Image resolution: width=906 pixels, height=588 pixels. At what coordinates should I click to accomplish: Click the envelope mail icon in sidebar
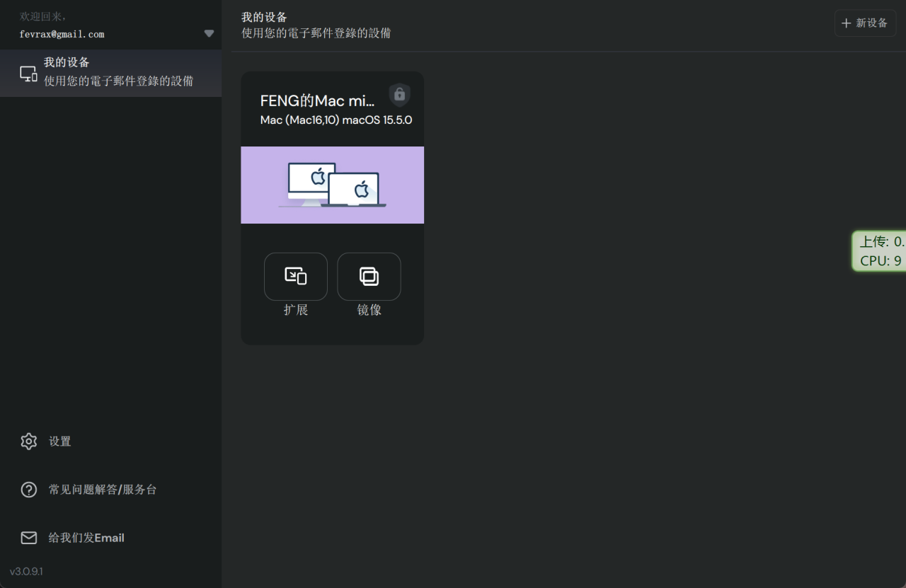point(28,538)
